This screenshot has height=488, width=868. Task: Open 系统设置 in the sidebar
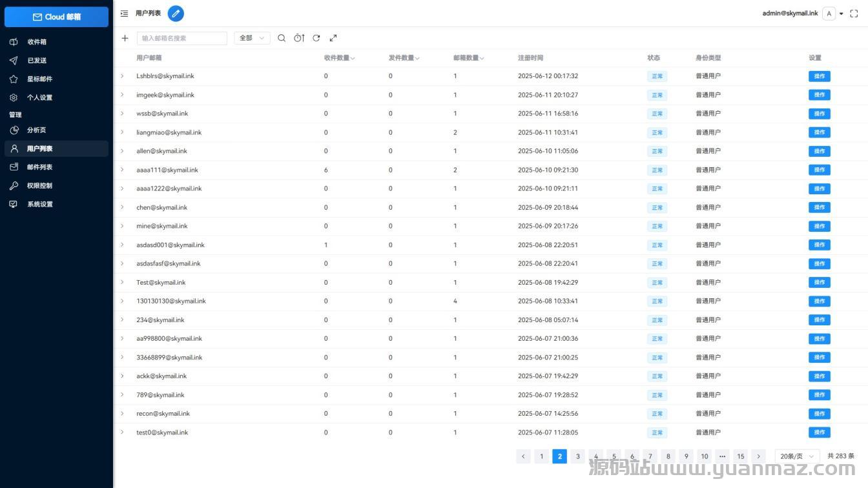pos(39,205)
